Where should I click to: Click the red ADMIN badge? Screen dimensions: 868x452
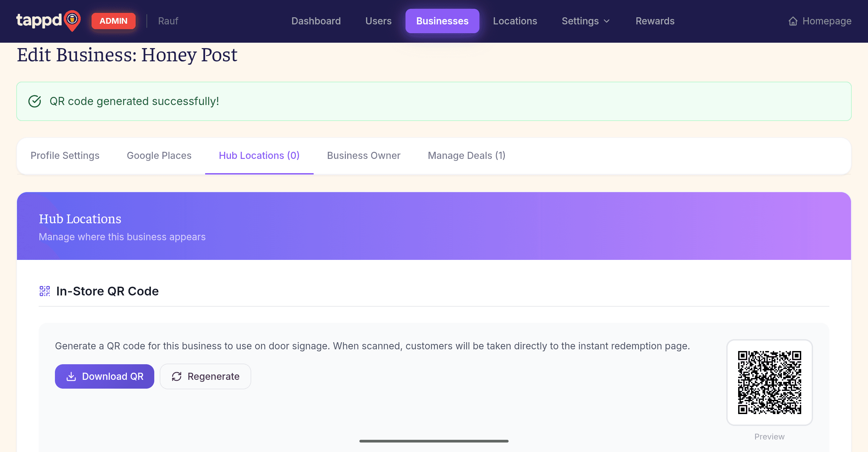[114, 21]
